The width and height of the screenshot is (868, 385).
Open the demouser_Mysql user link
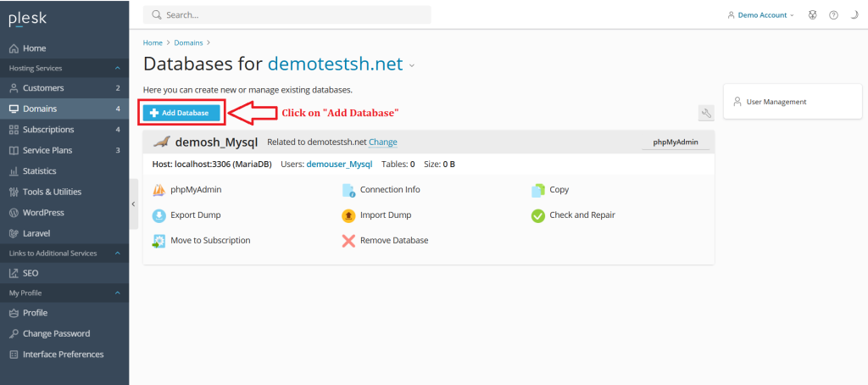(x=339, y=165)
